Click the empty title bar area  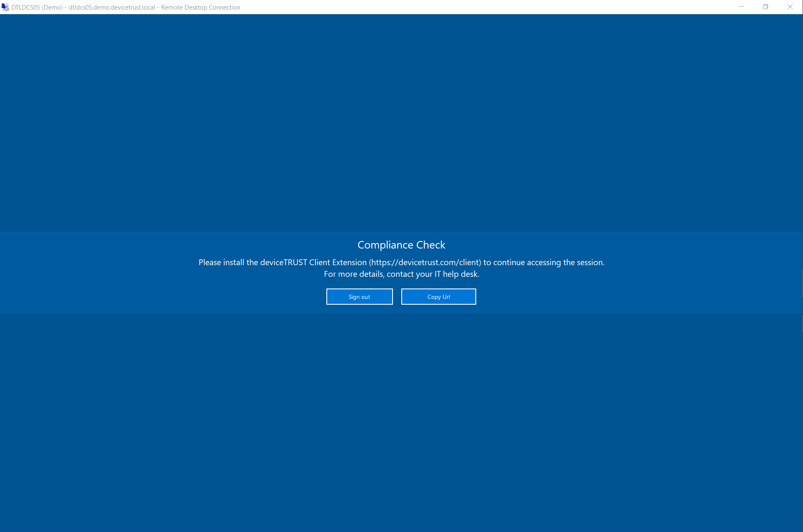coord(458,7)
